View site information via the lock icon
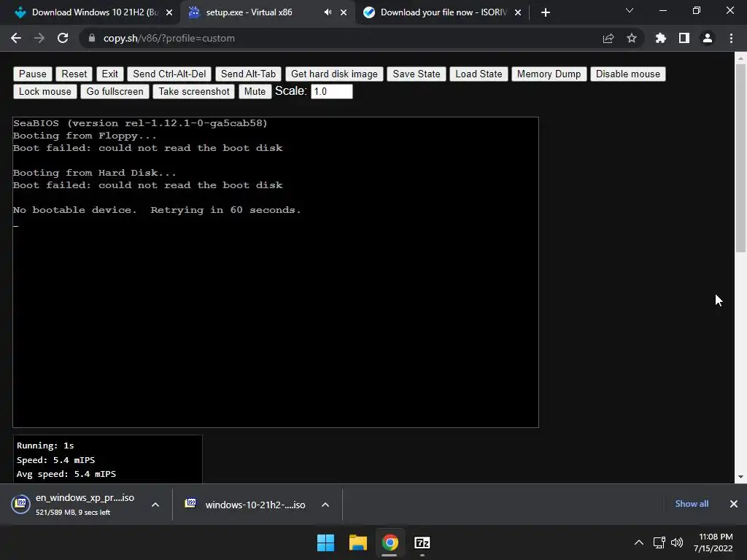747x560 pixels. pyautogui.click(x=92, y=38)
